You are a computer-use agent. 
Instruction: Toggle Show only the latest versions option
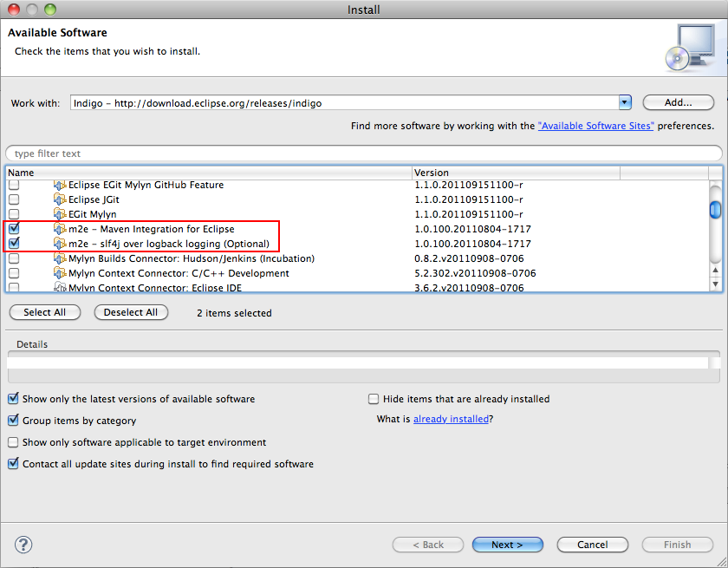coord(14,399)
